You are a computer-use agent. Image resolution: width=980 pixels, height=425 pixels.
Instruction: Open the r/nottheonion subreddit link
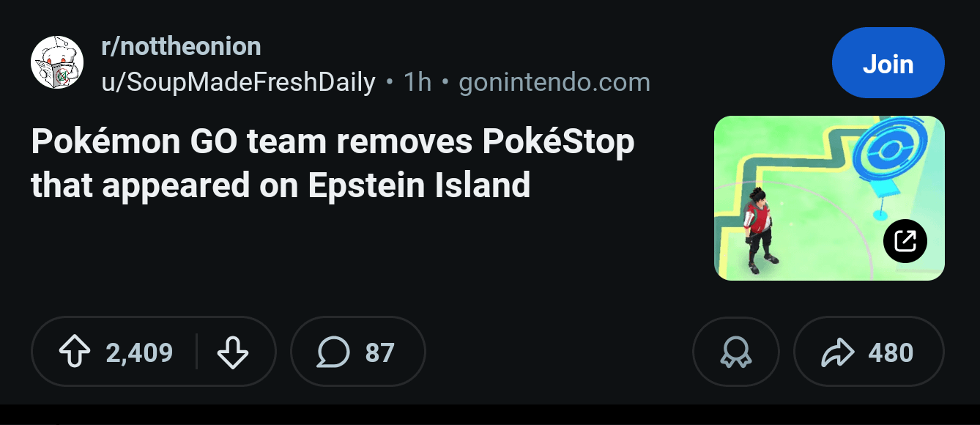181,47
